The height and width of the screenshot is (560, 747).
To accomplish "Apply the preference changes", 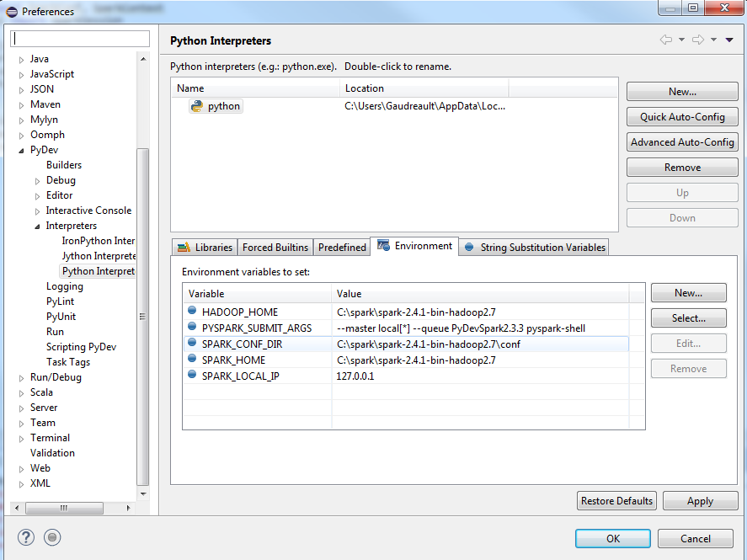I will pyautogui.click(x=701, y=501).
